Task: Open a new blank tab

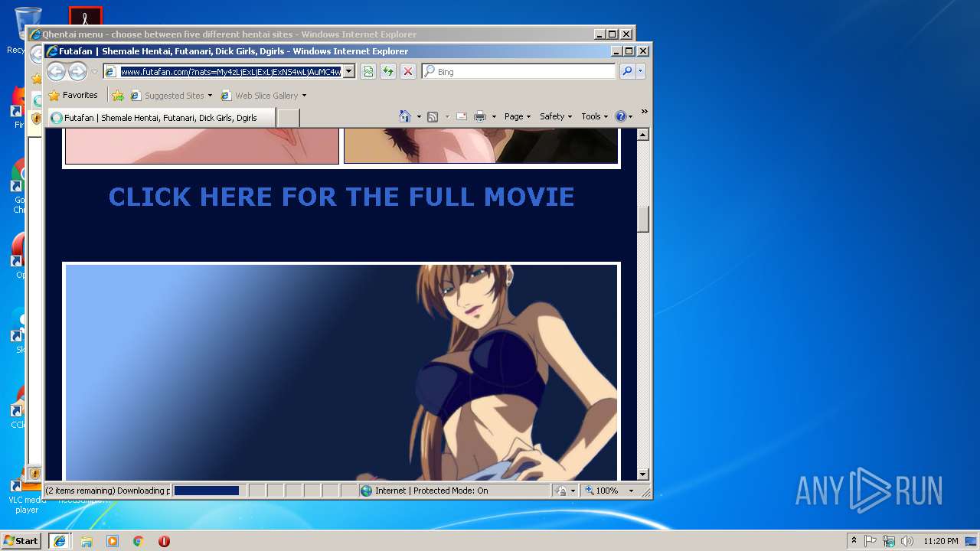Action: pos(288,118)
